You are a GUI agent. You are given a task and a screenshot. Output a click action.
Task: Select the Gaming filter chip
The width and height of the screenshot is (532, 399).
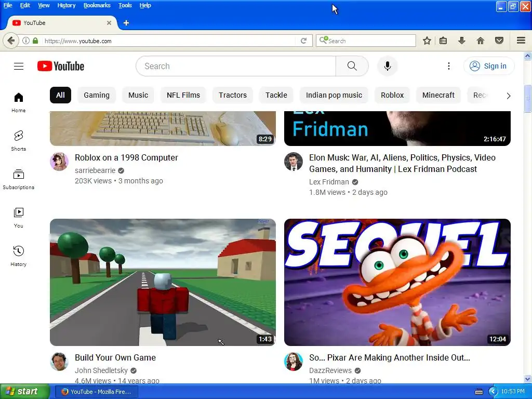(x=97, y=95)
